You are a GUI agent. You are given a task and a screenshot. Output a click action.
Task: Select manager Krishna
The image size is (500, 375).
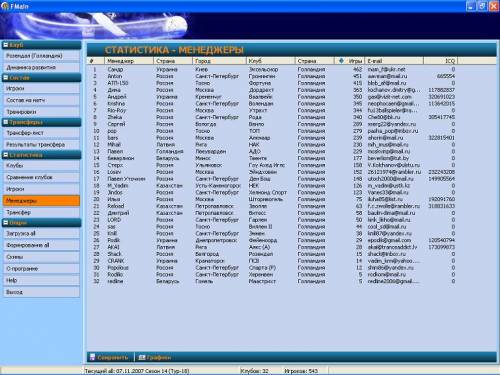point(116,104)
